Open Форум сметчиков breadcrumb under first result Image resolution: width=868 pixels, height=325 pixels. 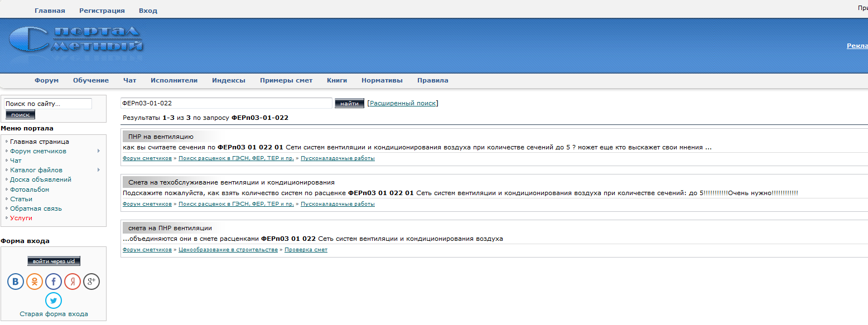tap(147, 158)
